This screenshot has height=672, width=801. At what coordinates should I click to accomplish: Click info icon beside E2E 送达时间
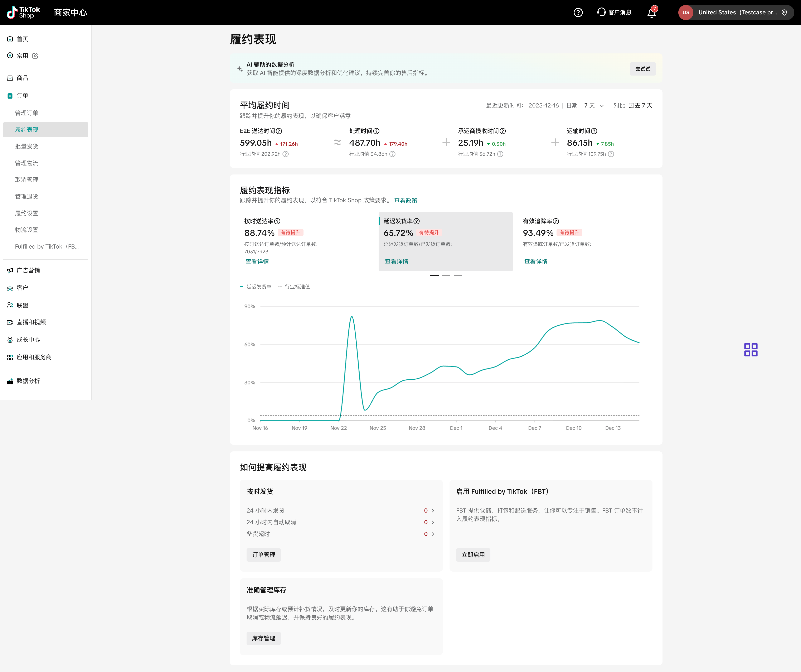click(279, 131)
